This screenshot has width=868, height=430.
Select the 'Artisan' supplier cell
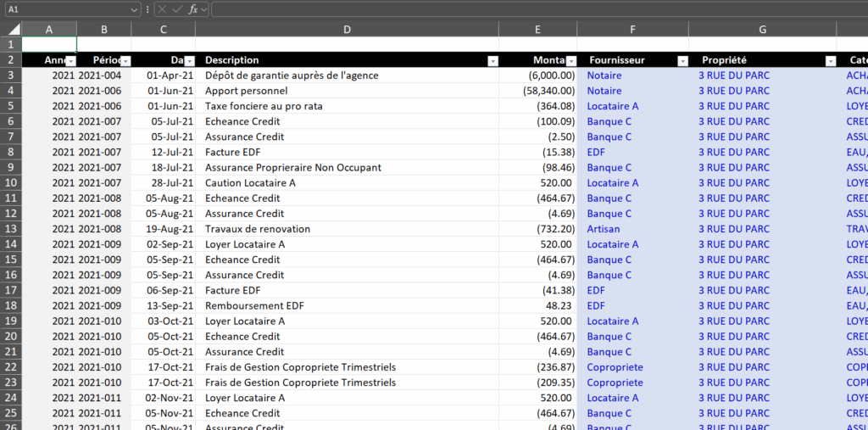click(x=604, y=229)
